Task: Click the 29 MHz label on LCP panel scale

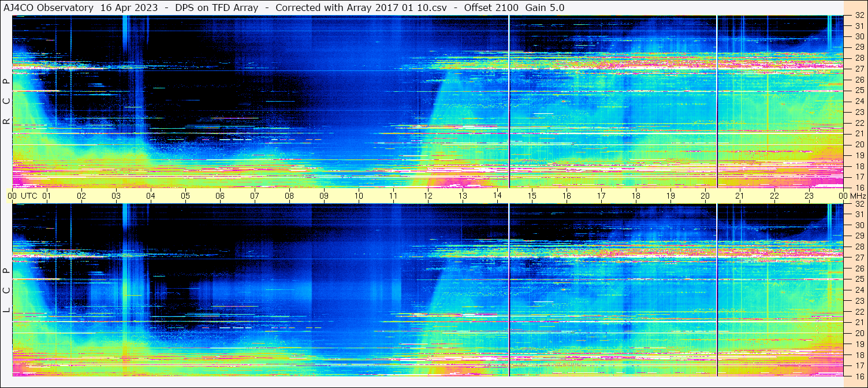Action: pos(859,236)
